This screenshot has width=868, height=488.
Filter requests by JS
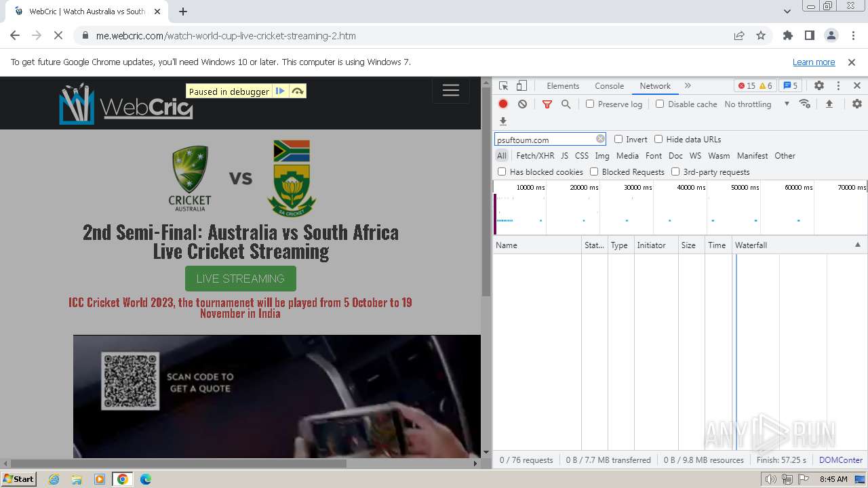(x=564, y=156)
